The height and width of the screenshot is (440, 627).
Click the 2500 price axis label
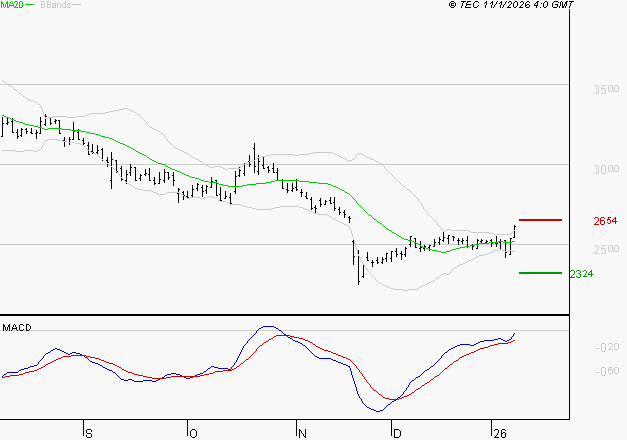pyautogui.click(x=606, y=249)
